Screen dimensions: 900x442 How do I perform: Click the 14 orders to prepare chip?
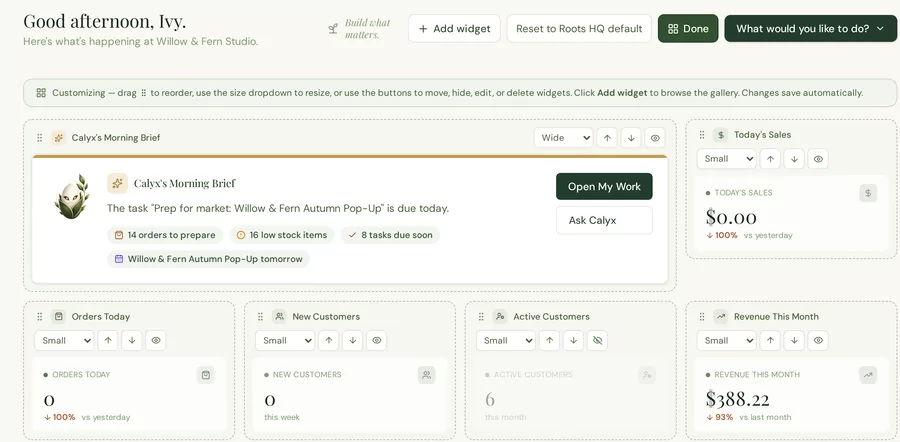(165, 235)
